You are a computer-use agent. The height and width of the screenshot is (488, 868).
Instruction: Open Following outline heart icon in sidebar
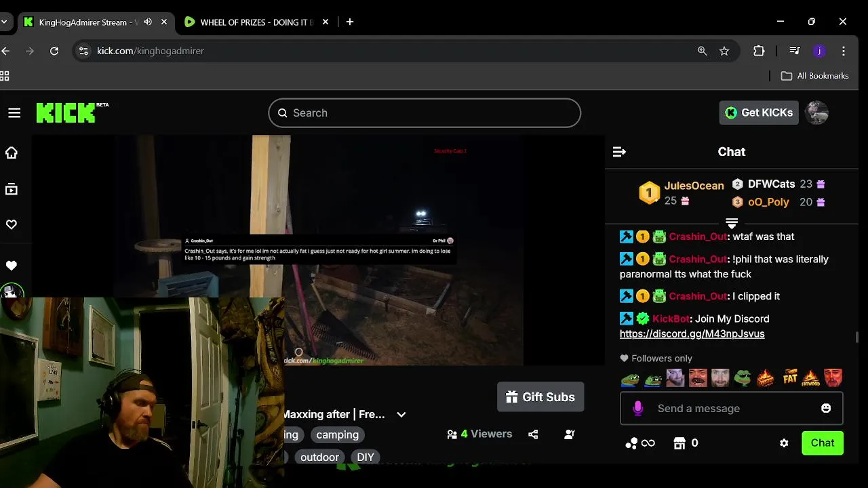tap(12, 224)
